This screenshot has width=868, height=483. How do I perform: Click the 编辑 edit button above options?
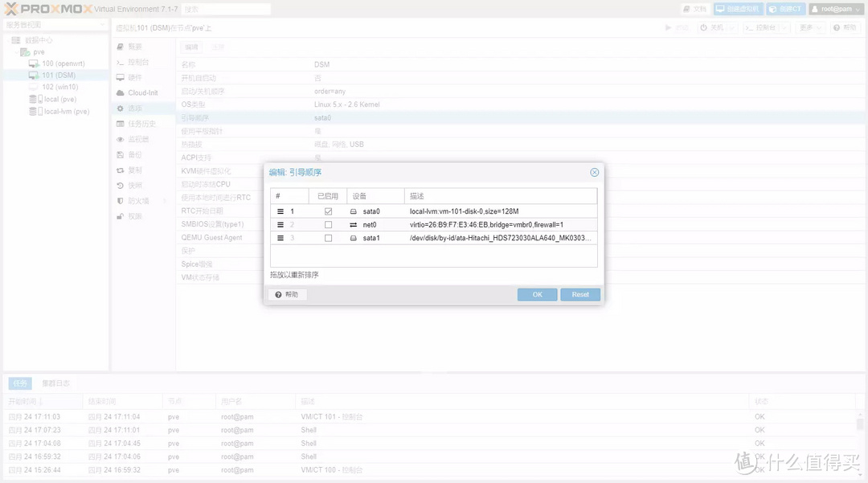click(191, 47)
